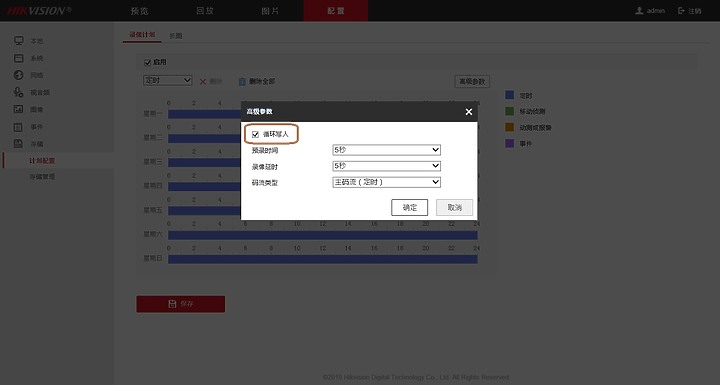Image resolution: width=720 pixels, height=385 pixels.
Task: Switch to the 配置 configuration tab
Action: (x=336, y=11)
